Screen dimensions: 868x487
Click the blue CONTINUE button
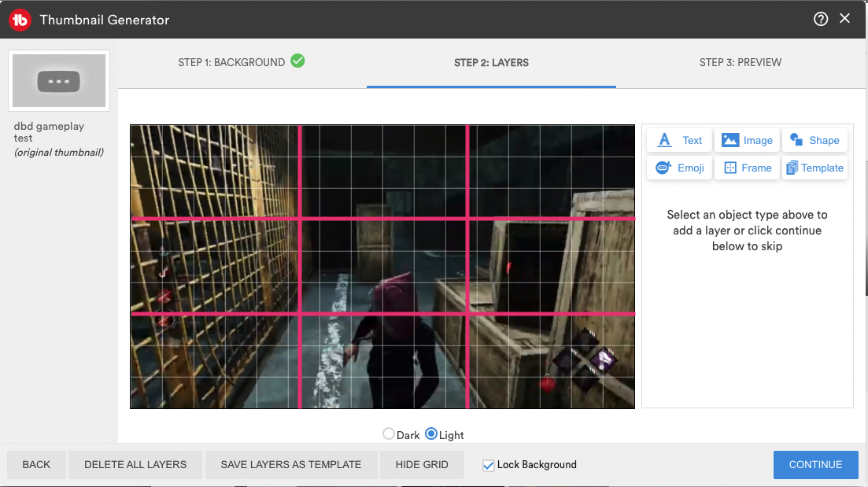coord(815,465)
